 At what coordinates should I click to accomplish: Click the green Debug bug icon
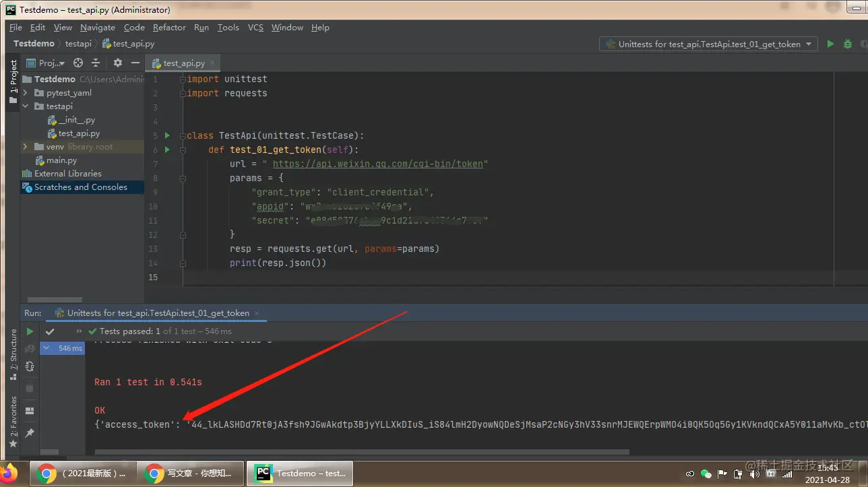[848, 44]
